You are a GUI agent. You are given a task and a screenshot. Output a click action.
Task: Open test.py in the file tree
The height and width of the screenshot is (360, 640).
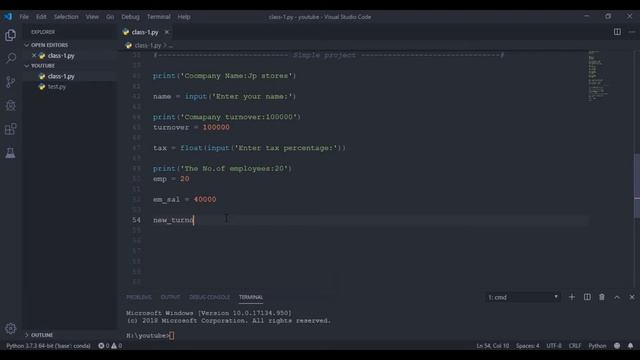click(57, 87)
